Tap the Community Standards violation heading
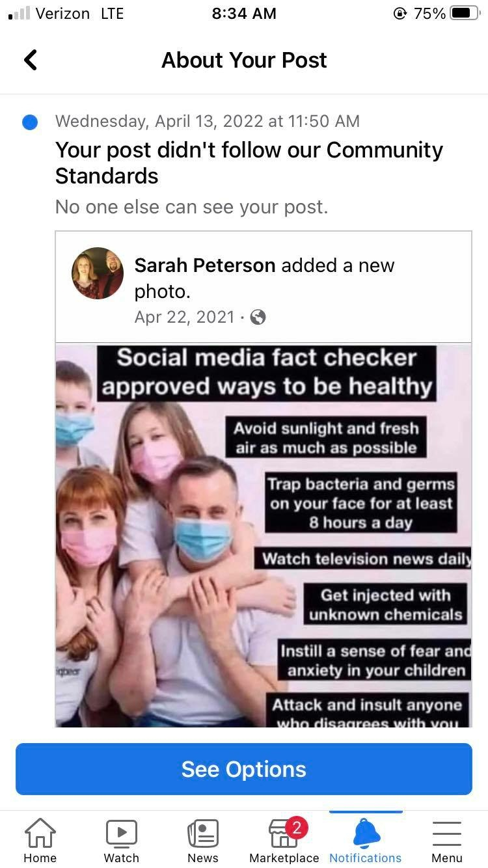Viewport: 488px width, 868px height. [x=249, y=163]
